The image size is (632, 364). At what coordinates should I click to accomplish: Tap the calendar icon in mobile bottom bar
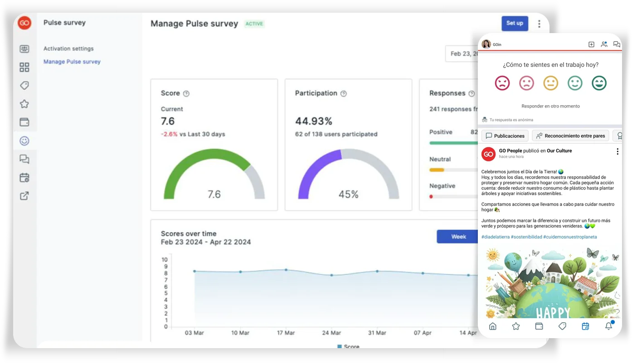tap(585, 326)
